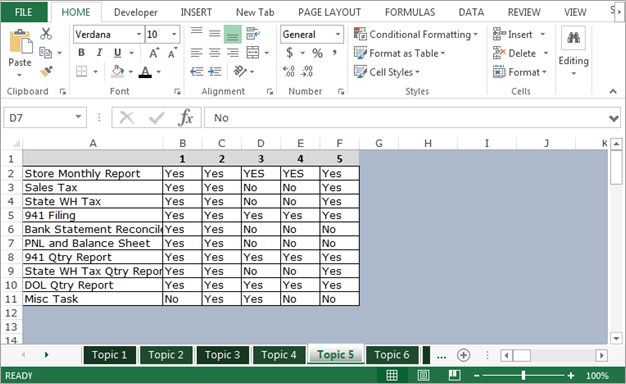Open the Editing group button
The width and height of the screenshot is (626, 384).
point(573,51)
